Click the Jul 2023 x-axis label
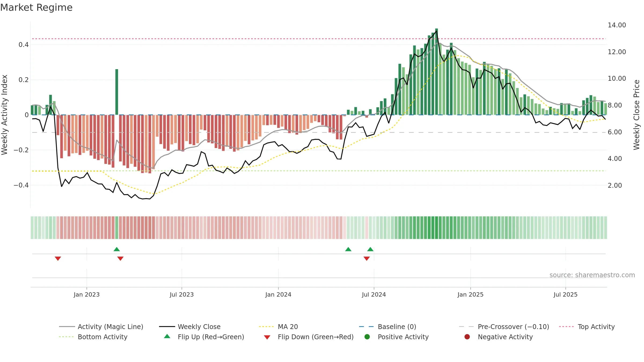Image resolution: width=644 pixels, height=362 pixels. tap(182, 294)
